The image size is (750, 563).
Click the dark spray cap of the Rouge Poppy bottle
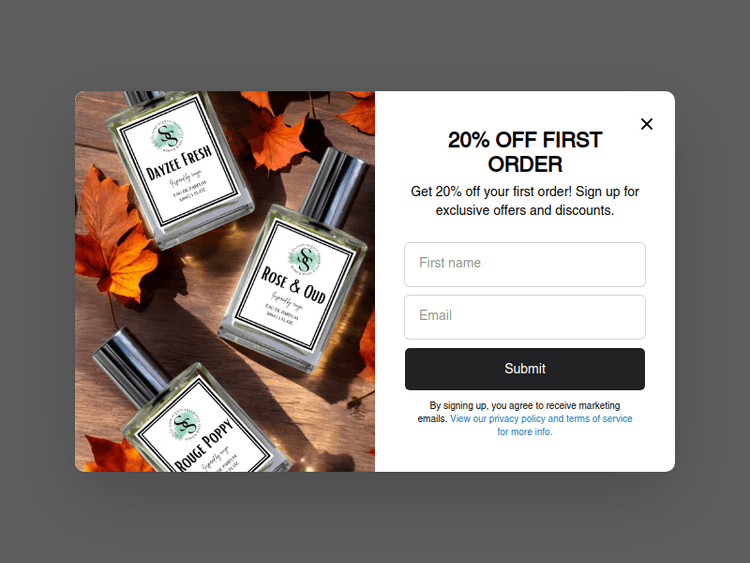point(130,365)
